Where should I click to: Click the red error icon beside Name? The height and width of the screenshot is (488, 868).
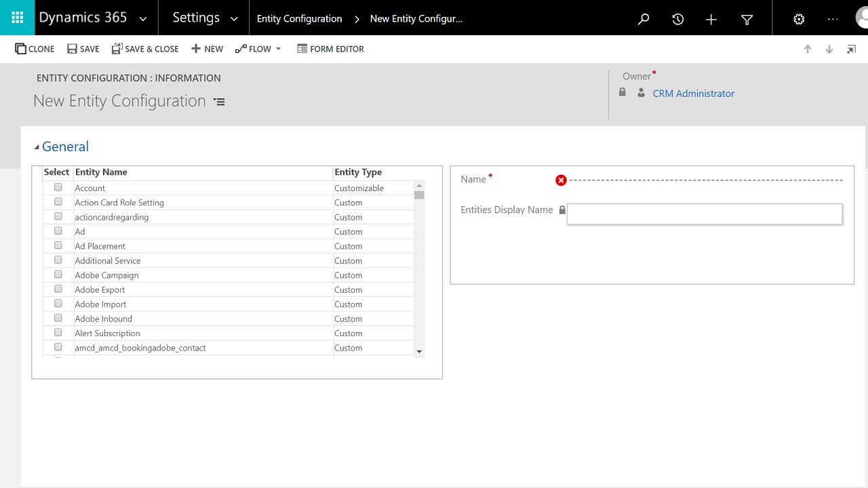click(x=561, y=180)
